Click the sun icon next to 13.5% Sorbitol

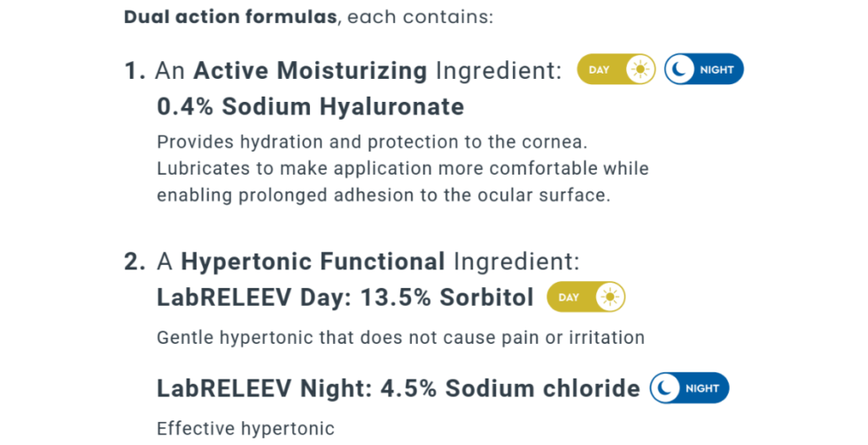[610, 297]
